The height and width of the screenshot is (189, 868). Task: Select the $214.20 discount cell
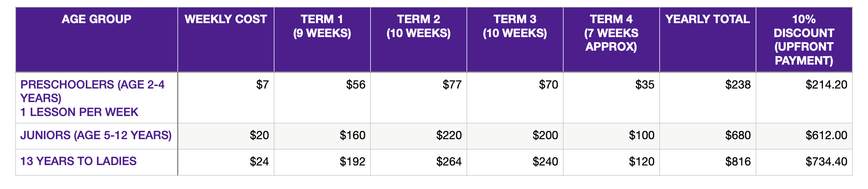pos(804,98)
